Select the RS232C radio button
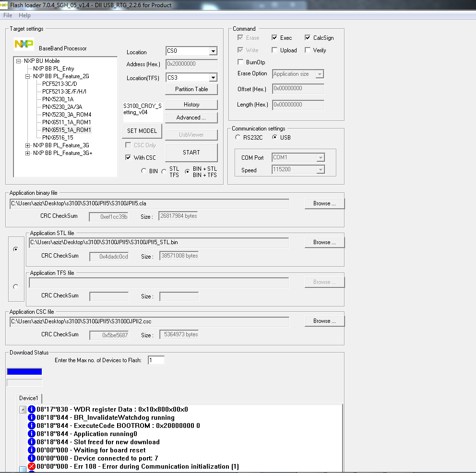This screenshot has width=476, height=473. click(x=238, y=137)
